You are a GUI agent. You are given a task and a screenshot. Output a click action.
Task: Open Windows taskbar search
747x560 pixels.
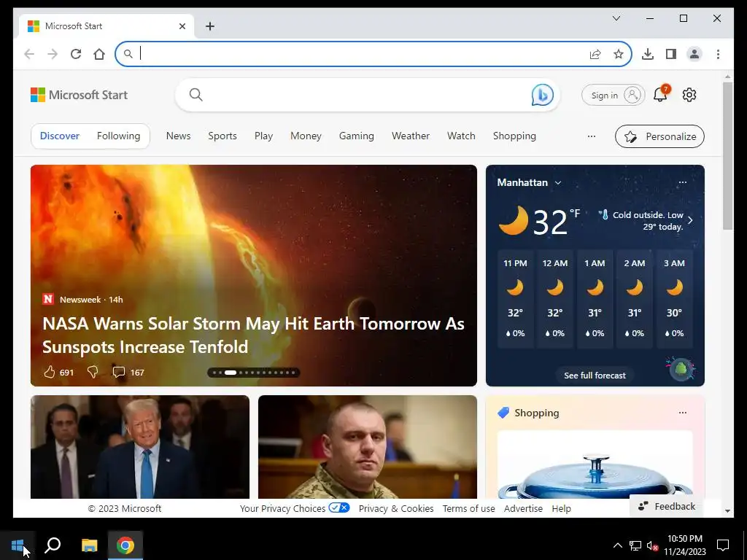[x=53, y=545]
